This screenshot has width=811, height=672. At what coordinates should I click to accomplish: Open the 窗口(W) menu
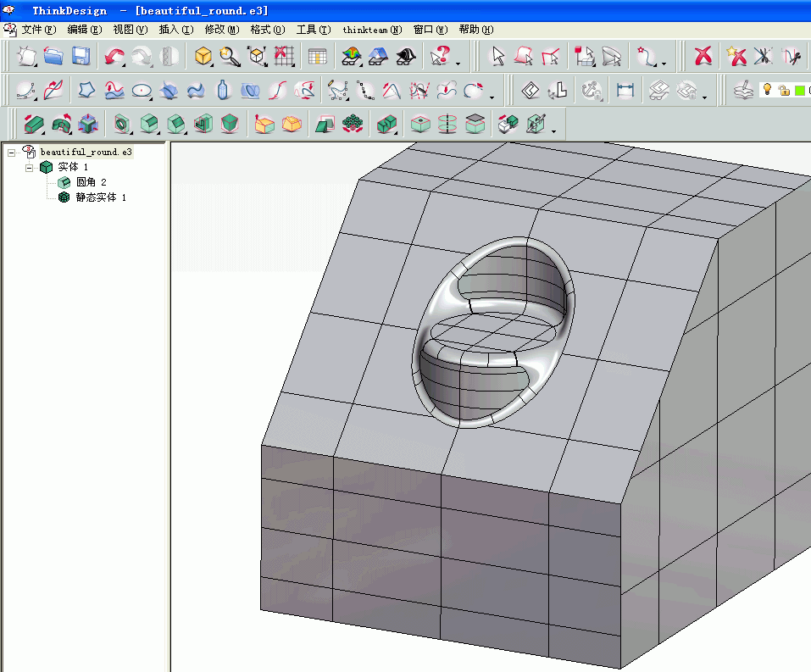click(x=430, y=30)
